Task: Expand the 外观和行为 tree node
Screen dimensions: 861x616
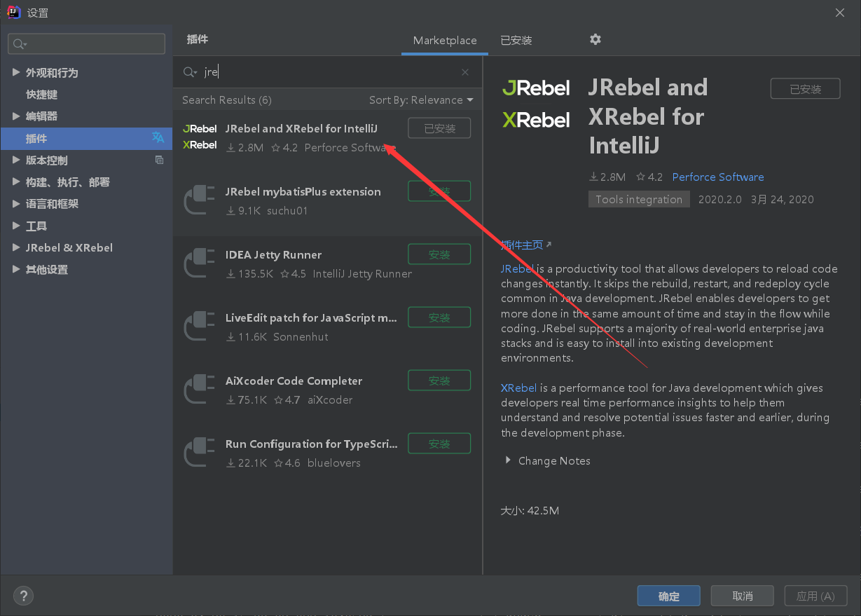Action: 16,72
